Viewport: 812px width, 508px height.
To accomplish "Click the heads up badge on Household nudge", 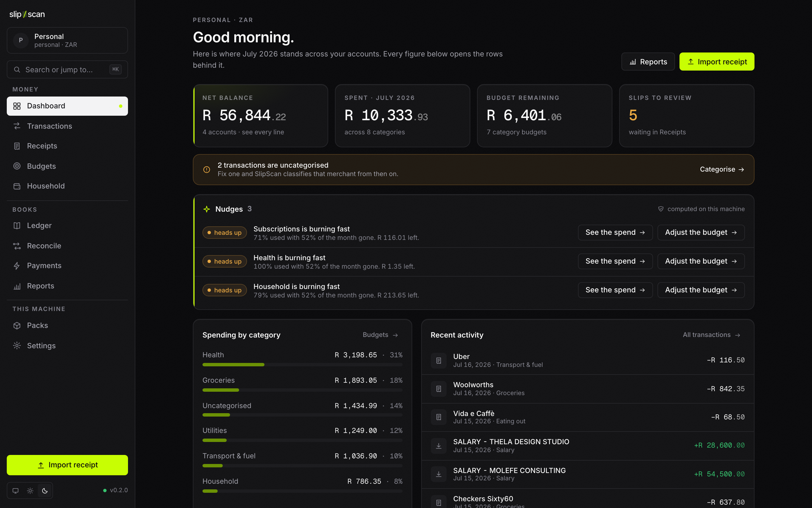I will [224, 290].
